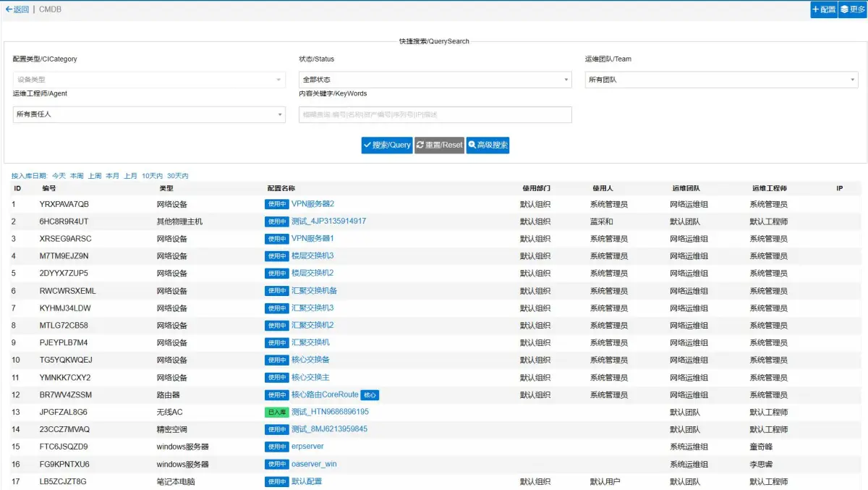Click user name 蓝采和
The image size is (868, 490).
click(x=602, y=221)
